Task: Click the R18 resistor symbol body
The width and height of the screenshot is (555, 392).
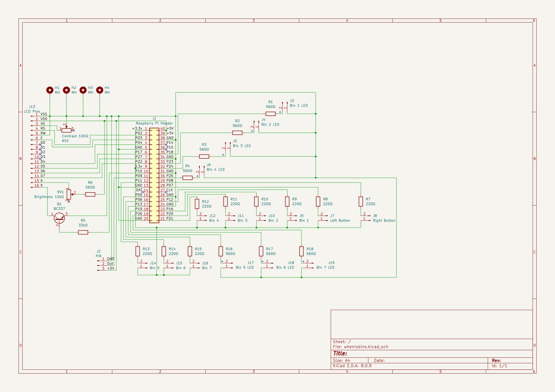Action: [x=301, y=251]
